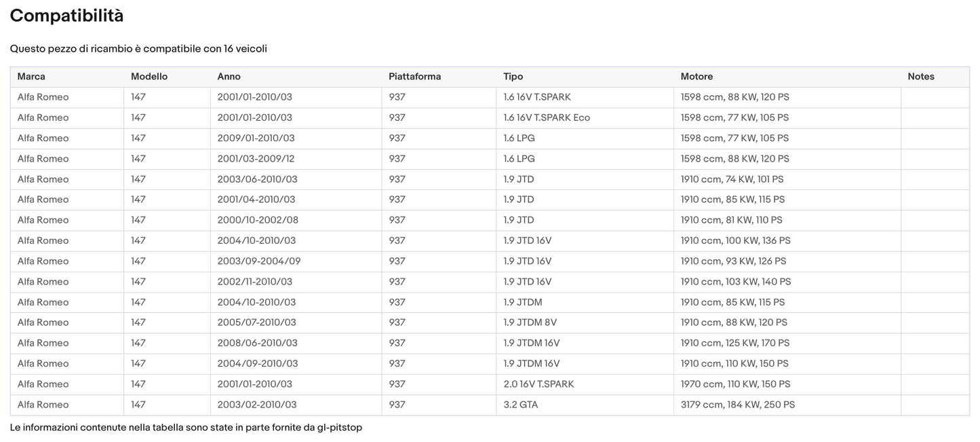Click the Motore column header

click(x=697, y=77)
